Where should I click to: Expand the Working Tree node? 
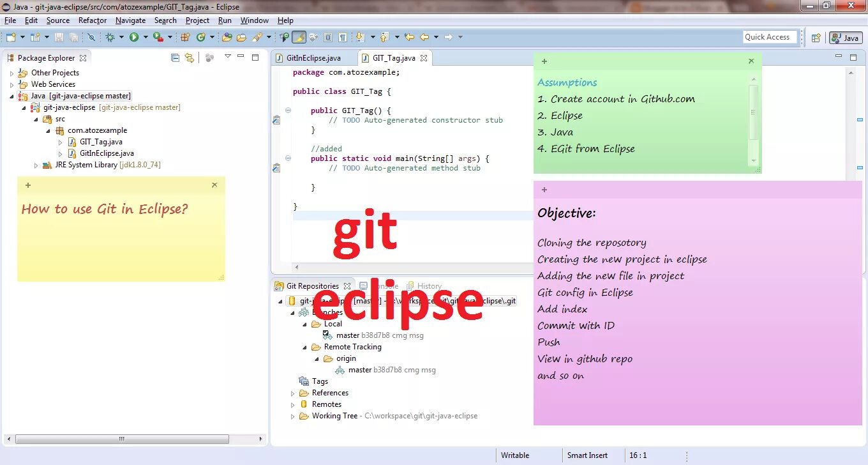coord(294,416)
